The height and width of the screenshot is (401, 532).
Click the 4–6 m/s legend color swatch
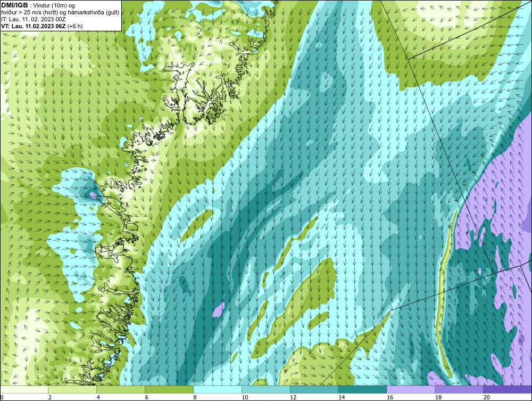tap(121, 389)
